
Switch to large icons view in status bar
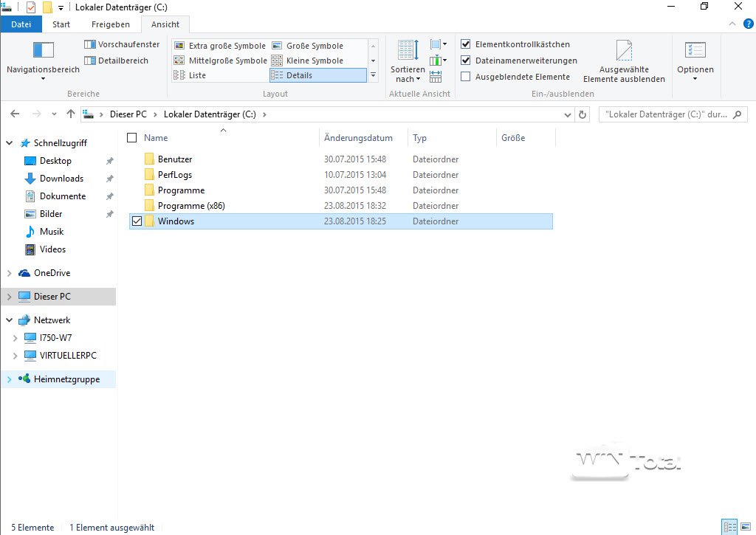coord(746,526)
